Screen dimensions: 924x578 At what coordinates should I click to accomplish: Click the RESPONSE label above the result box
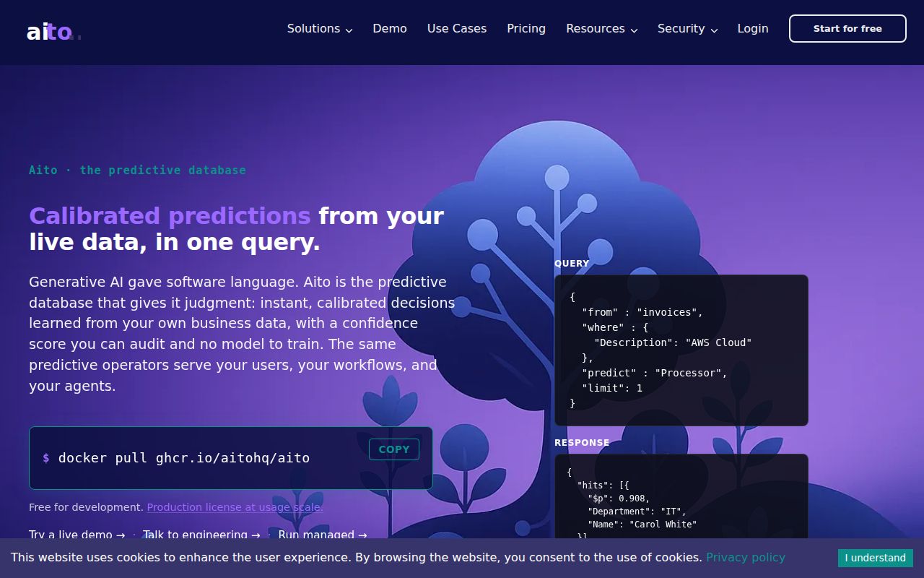click(x=582, y=443)
